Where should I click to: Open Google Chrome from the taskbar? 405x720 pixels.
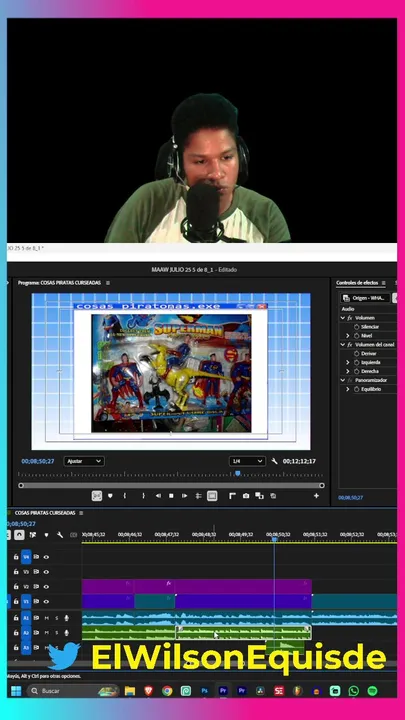click(167, 691)
